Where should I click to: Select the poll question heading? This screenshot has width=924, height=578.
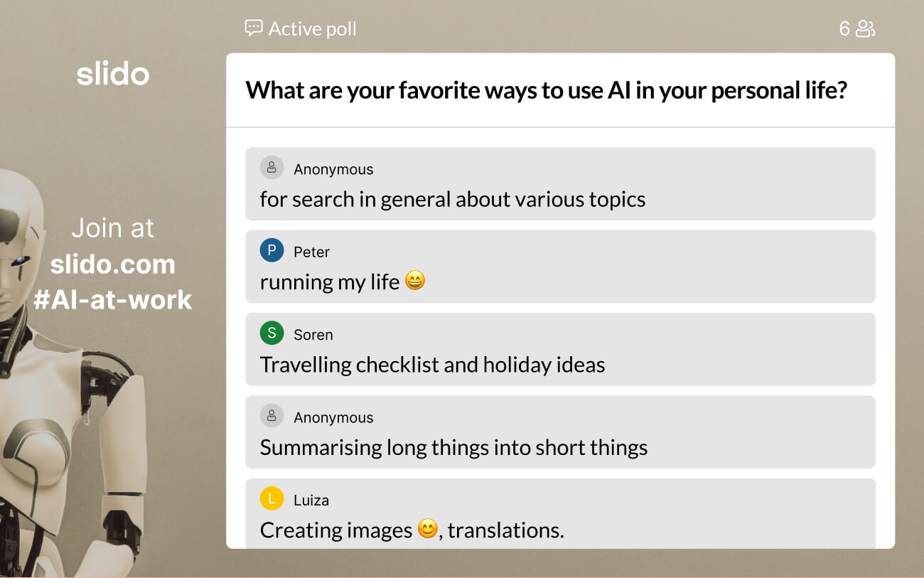(546, 90)
